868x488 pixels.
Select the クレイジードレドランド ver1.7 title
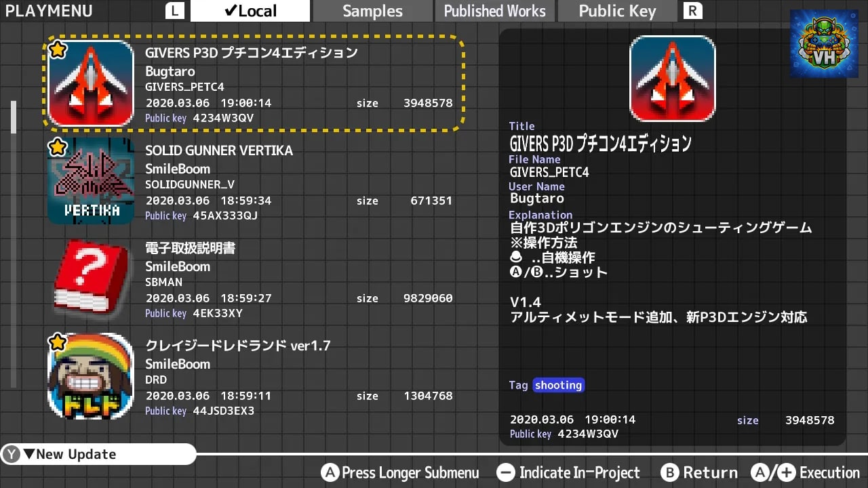[x=238, y=346]
